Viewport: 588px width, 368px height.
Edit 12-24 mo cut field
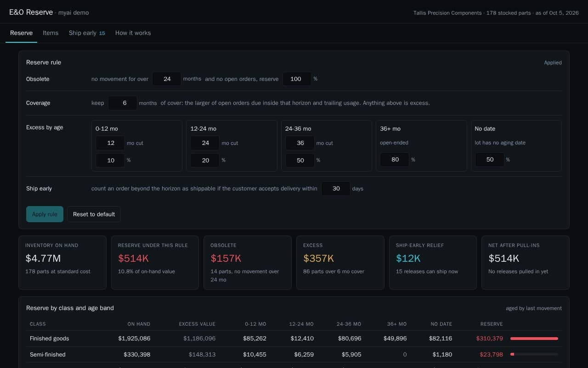(x=205, y=143)
